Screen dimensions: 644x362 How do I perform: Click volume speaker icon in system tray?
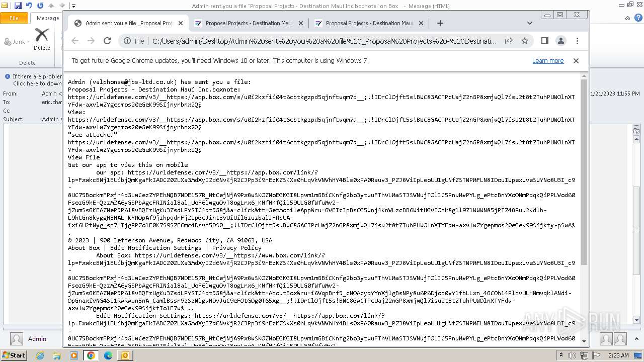pos(572,355)
